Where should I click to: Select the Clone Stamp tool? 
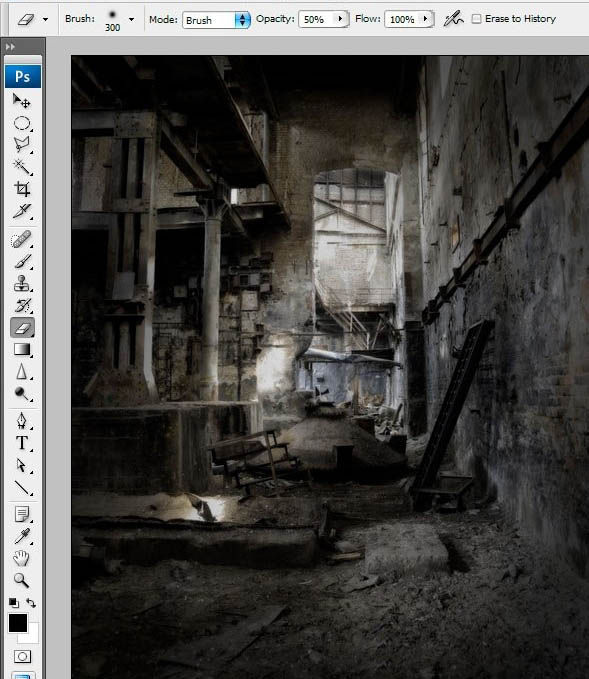tap(22, 283)
